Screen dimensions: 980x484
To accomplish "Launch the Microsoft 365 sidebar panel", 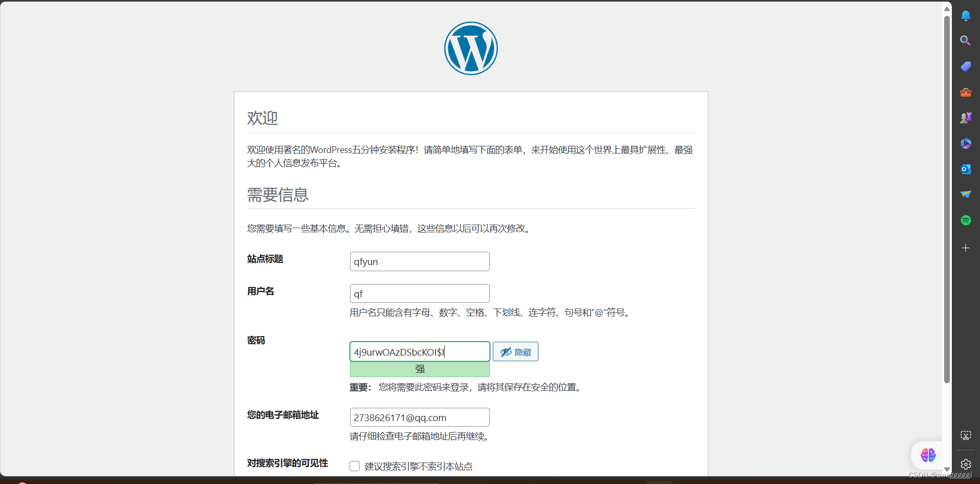I will [x=966, y=143].
